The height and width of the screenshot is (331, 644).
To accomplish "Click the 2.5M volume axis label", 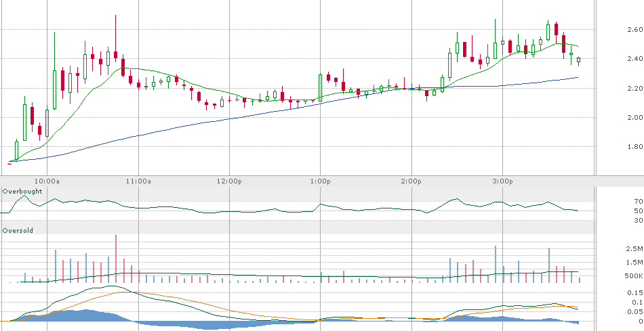I will click(635, 248).
